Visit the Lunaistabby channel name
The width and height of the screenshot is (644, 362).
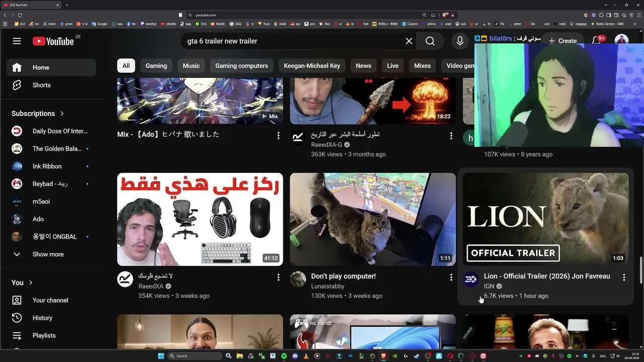click(328, 286)
